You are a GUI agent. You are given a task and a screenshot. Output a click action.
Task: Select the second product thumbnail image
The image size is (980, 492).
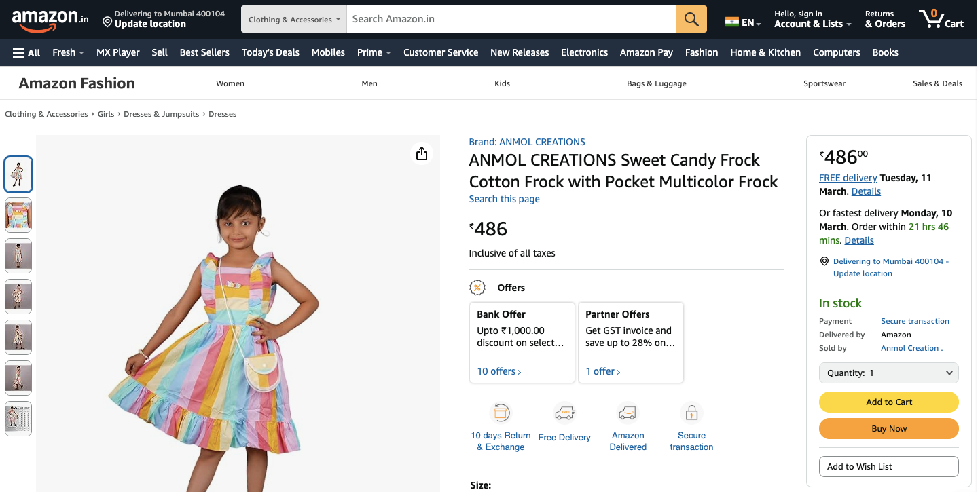tap(18, 215)
